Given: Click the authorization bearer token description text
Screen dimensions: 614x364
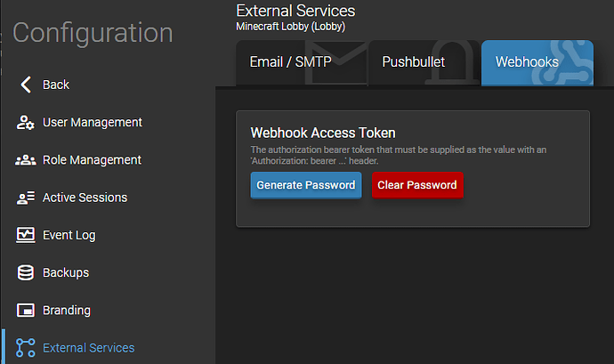Looking at the screenshot, I should pos(409,155).
